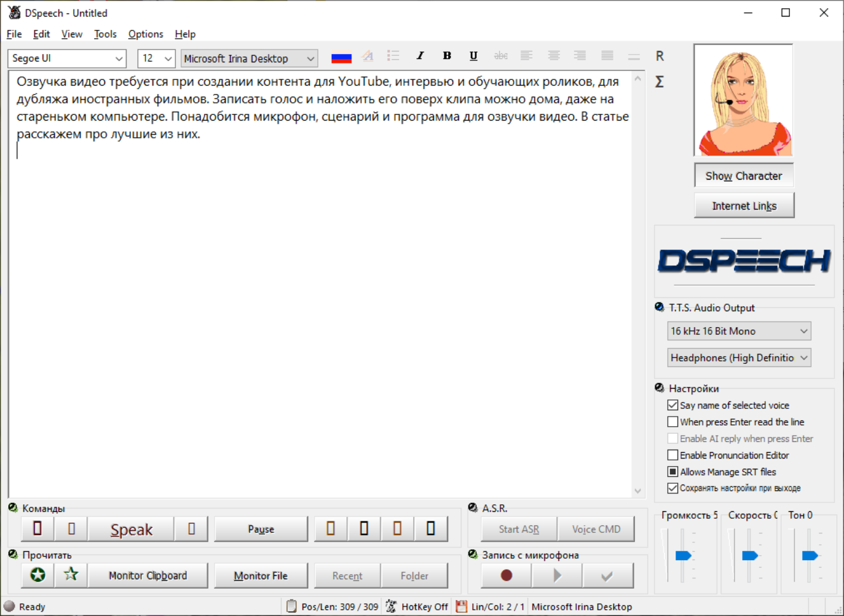Toggle Enable AI reply when press Enter
The image size is (844, 616).
pos(672,438)
